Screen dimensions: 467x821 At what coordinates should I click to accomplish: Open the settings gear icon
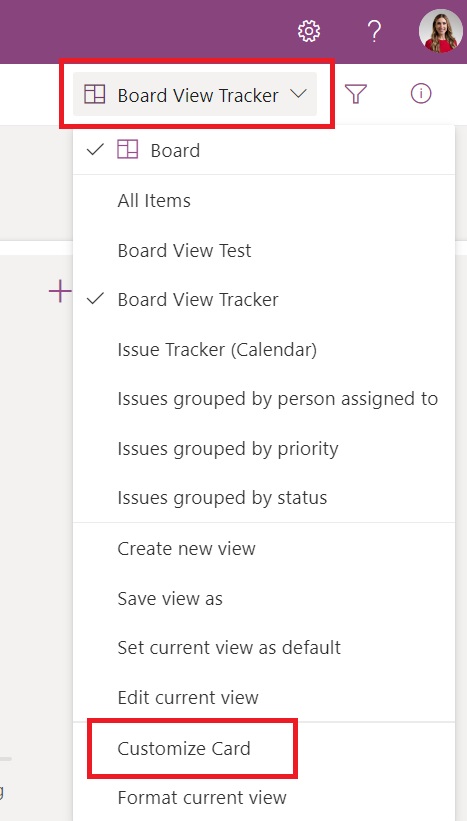pyautogui.click(x=309, y=31)
